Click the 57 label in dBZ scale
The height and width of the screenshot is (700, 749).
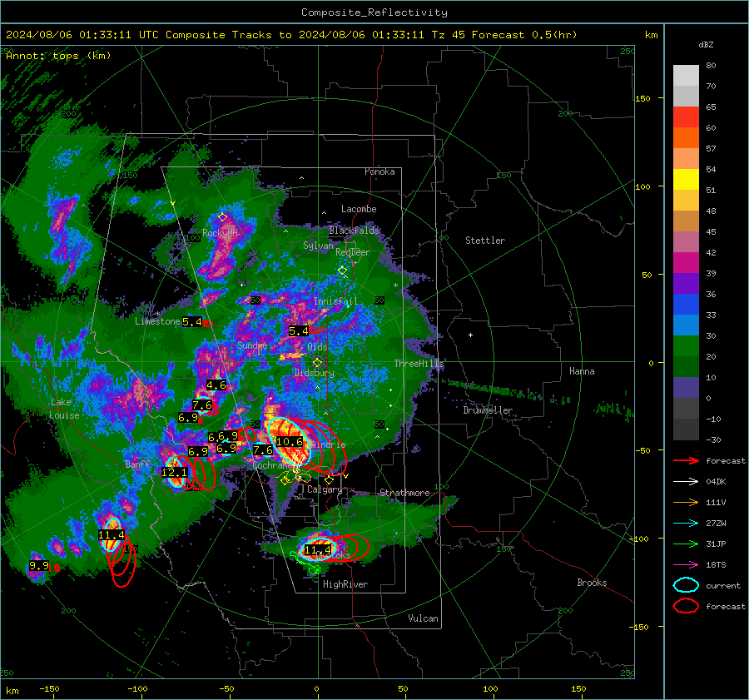[x=711, y=149]
